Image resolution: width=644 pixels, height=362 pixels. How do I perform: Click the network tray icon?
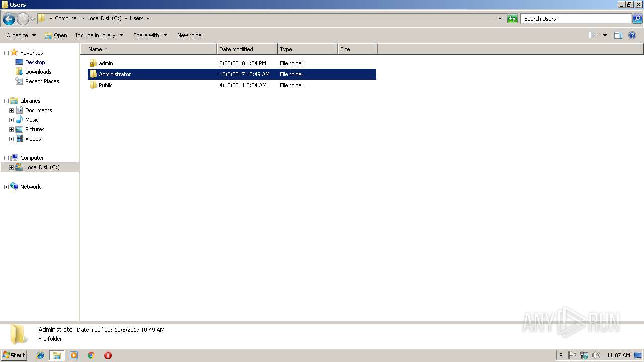pyautogui.click(x=584, y=355)
